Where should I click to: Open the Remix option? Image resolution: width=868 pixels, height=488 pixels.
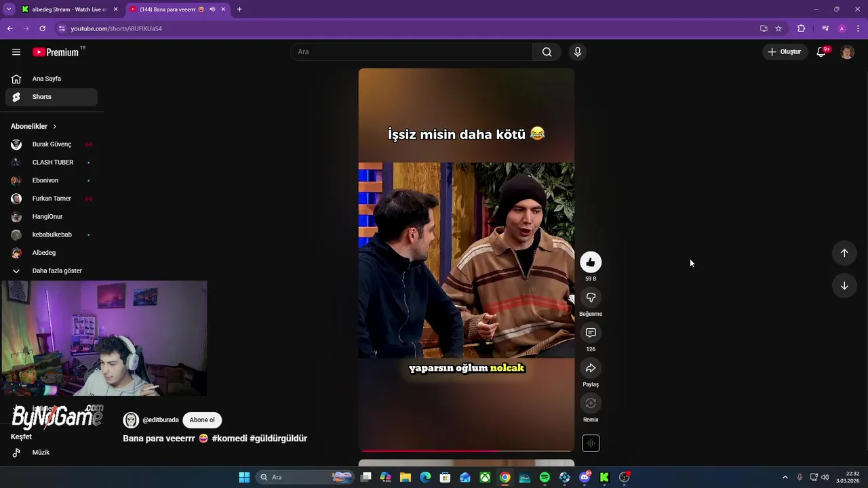(x=591, y=403)
